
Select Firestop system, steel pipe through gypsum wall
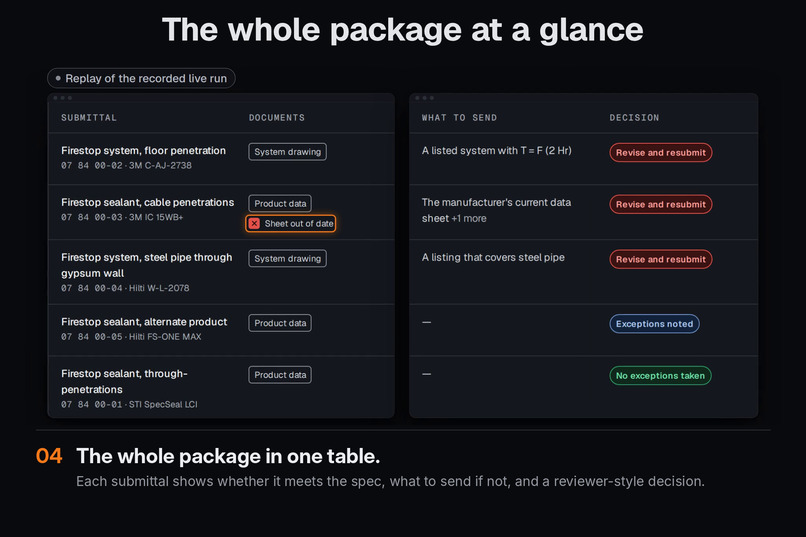[x=146, y=265]
